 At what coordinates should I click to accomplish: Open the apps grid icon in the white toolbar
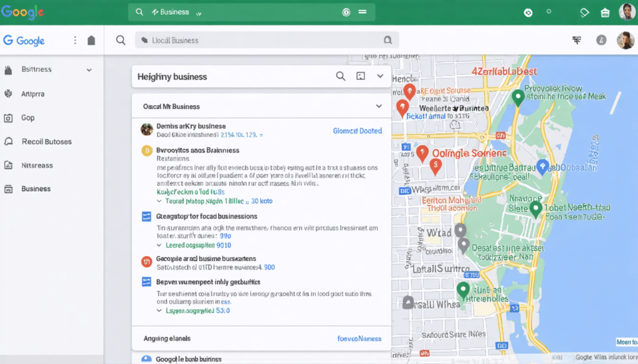(x=576, y=40)
